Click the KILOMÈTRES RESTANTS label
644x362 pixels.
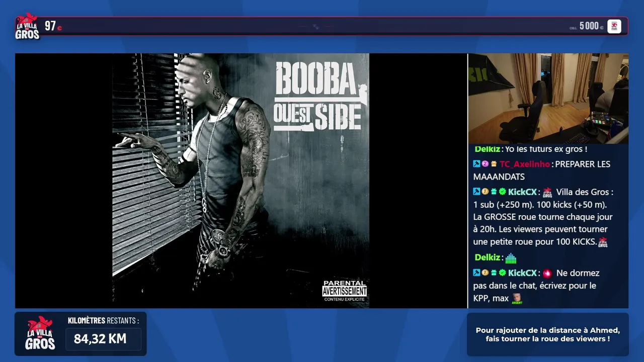click(x=103, y=320)
